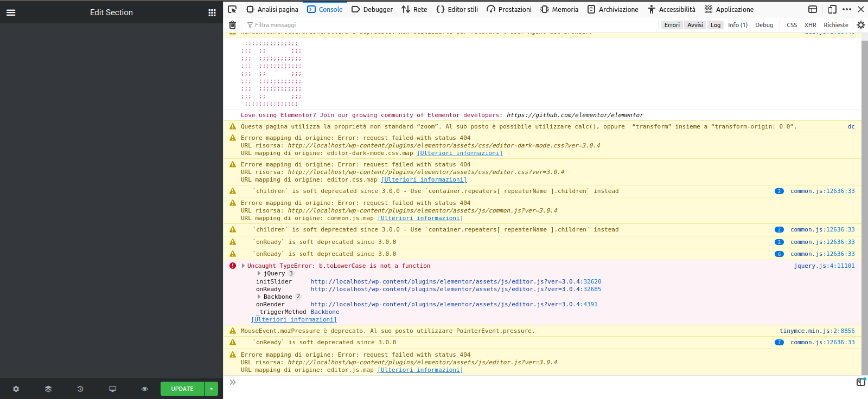Toggle the Avvisi filter
The width and height of the screenshot is (868, 399).
pyautogui.click(x=695, y=25)
